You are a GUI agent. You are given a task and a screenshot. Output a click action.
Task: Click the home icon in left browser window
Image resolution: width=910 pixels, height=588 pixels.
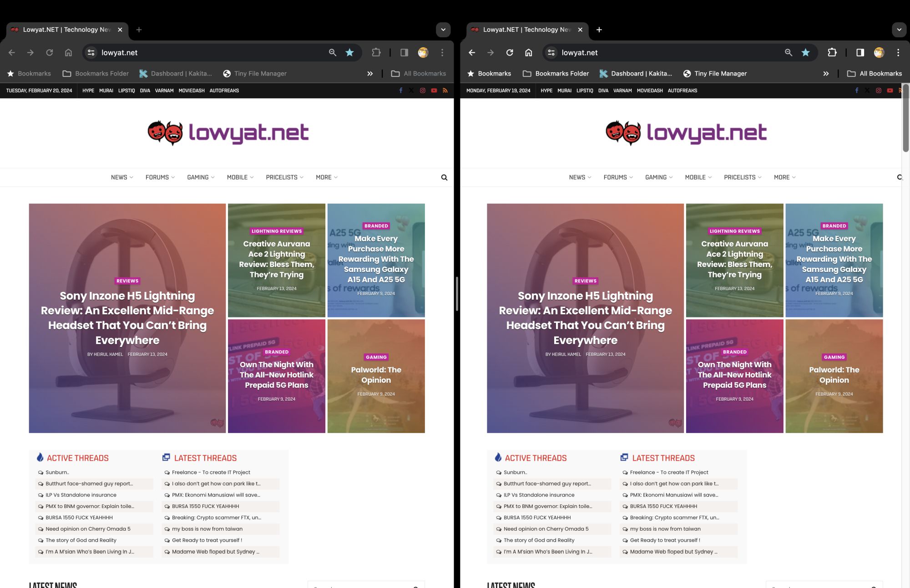[x=68, y=52]
